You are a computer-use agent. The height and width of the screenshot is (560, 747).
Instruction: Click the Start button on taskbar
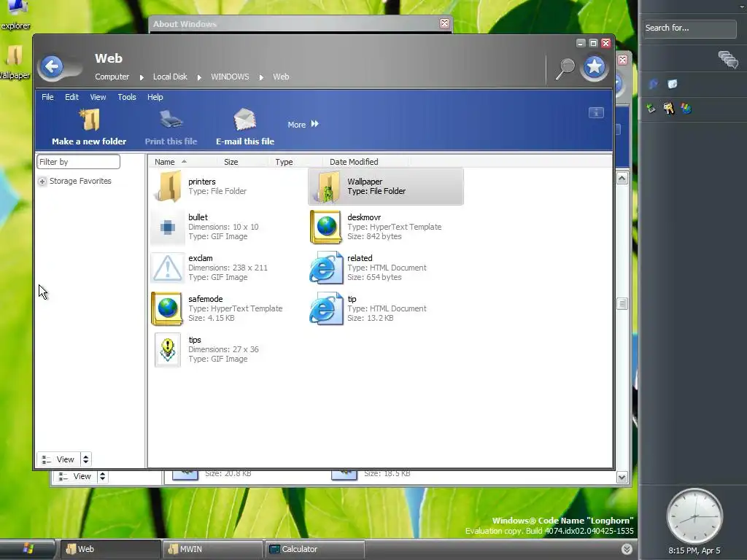(x=28, y=549)
